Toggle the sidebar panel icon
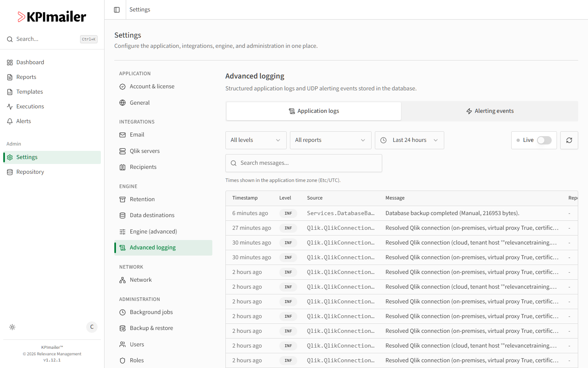This screenshot has height=368, width=588. pos(117,10)
